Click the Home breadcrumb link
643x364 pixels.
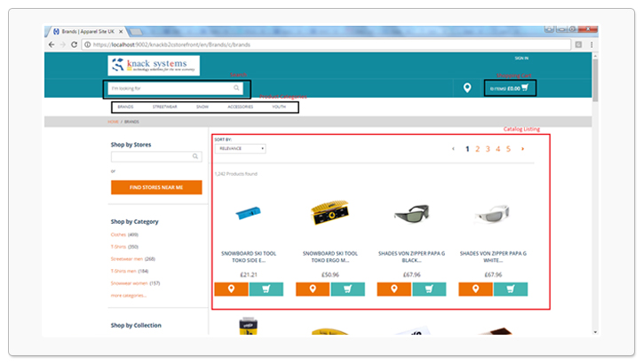point(113,122)
